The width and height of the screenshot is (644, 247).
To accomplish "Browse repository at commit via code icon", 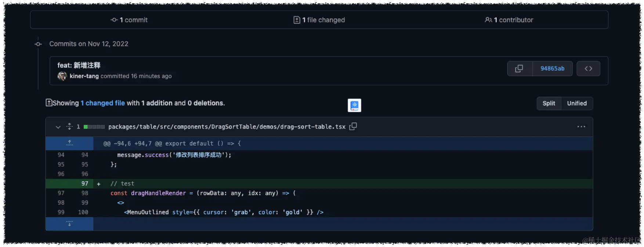I will point(588,69).
